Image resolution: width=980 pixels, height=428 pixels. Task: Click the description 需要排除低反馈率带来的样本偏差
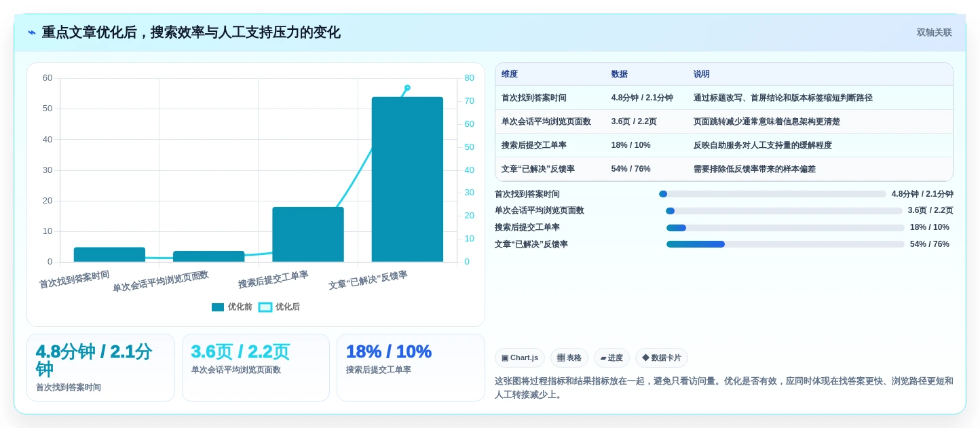[755, 169]
